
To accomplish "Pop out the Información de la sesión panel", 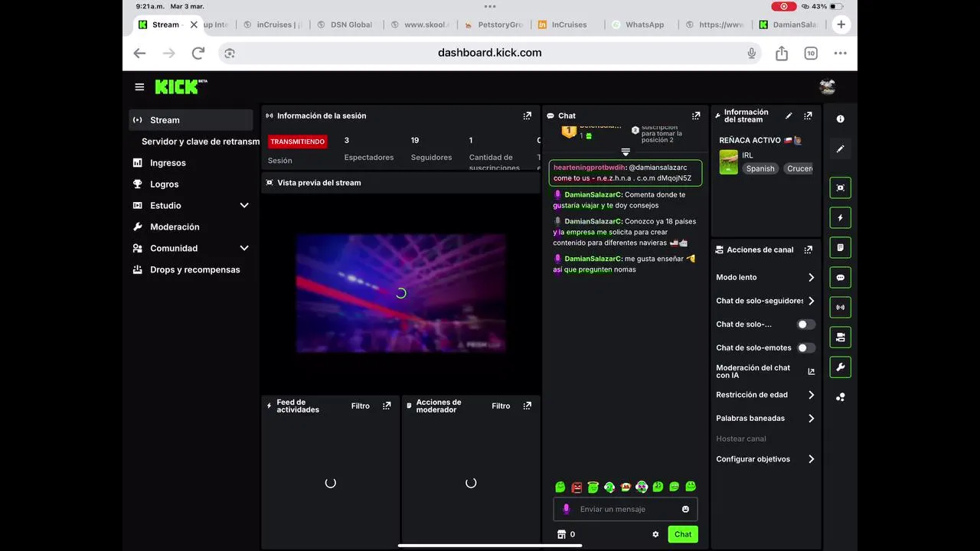I will tap(527, 116).
